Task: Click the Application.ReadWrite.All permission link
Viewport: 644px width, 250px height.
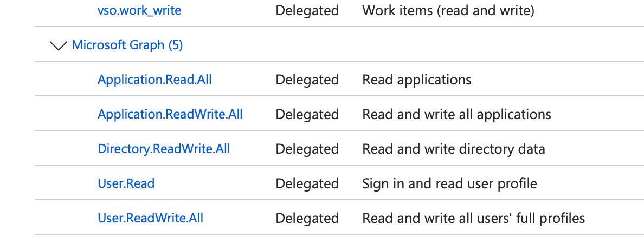Action: click(x=170, y=114)
